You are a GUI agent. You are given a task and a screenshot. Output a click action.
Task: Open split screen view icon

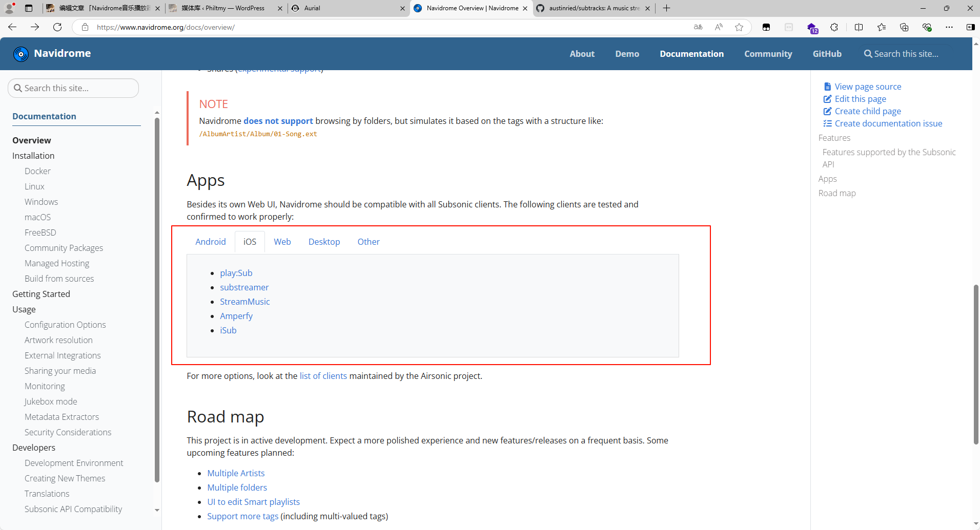[x=859, y=27]
